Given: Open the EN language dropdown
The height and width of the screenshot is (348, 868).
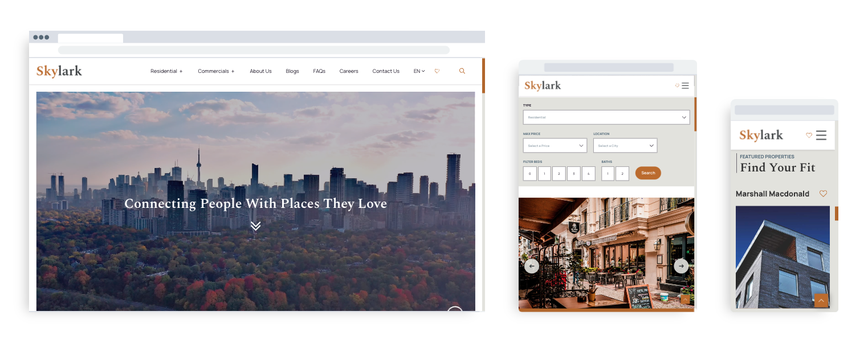Looking at the screenshot, I should (419, 71).
